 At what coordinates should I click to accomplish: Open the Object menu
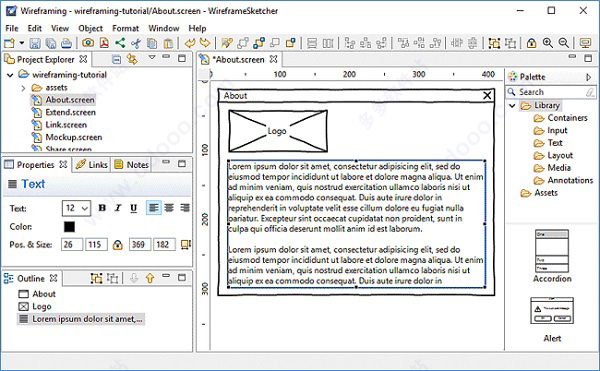click(90, 28)
